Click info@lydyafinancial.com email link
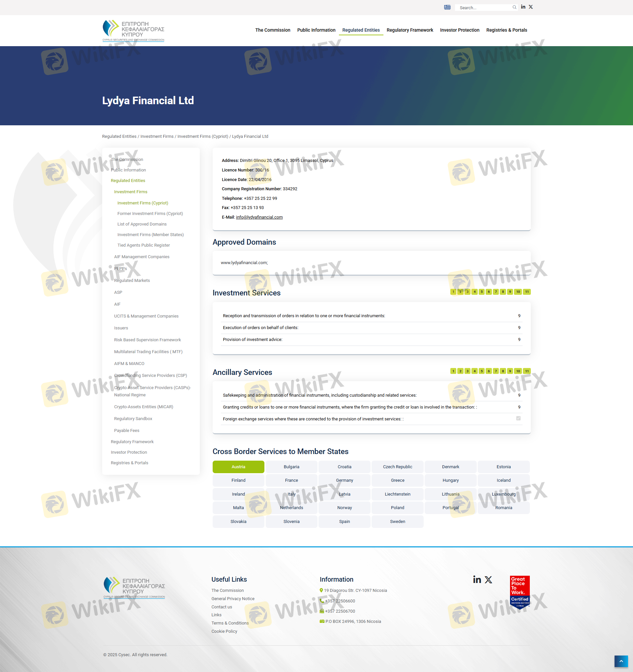The image size is (633, 672). tap(259, 217)
